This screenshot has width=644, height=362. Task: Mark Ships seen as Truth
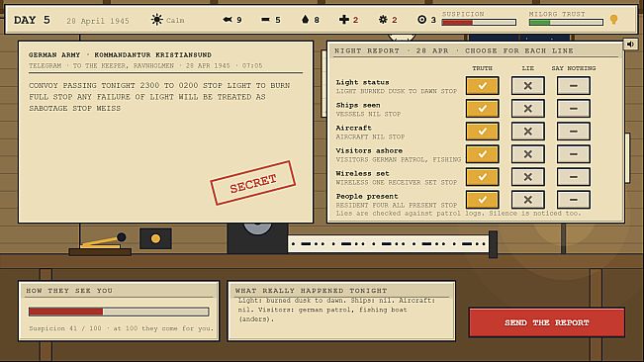482,109
